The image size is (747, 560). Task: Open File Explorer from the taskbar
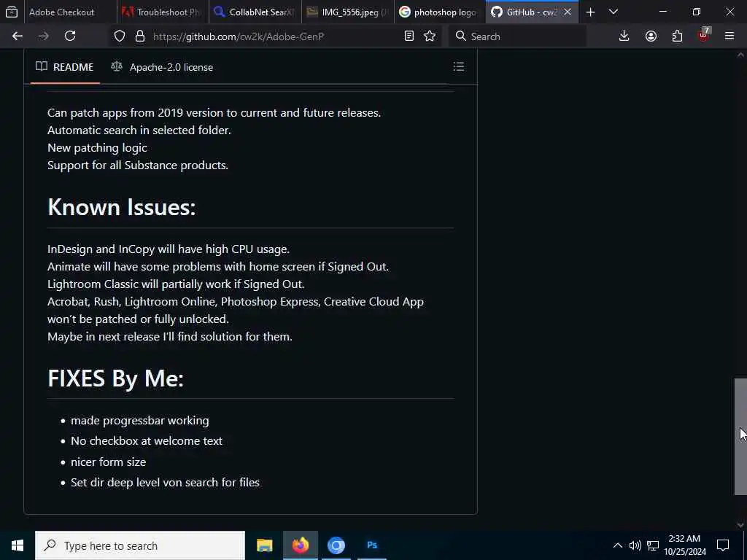tap(264, 545)
